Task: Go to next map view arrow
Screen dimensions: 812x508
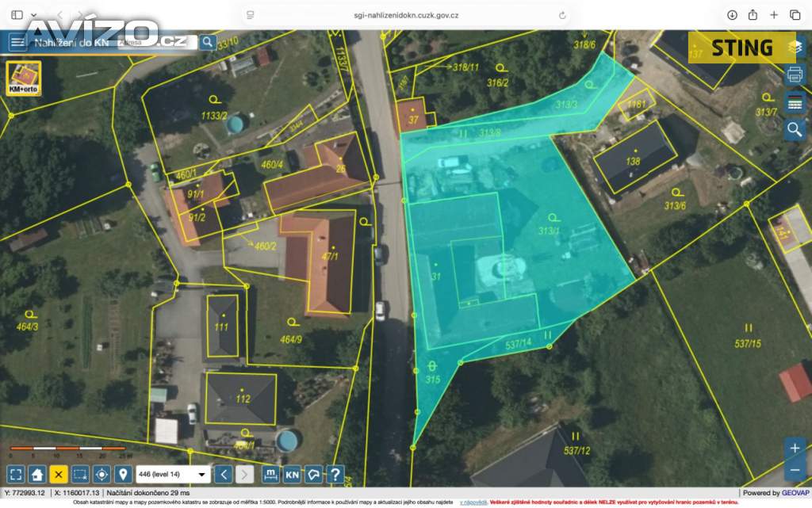Action: point(244,474)
